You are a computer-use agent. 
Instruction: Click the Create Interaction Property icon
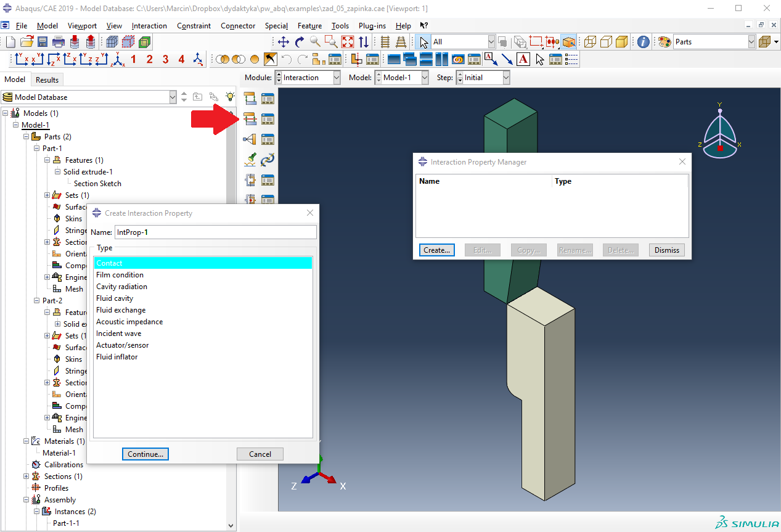point(250,119)
